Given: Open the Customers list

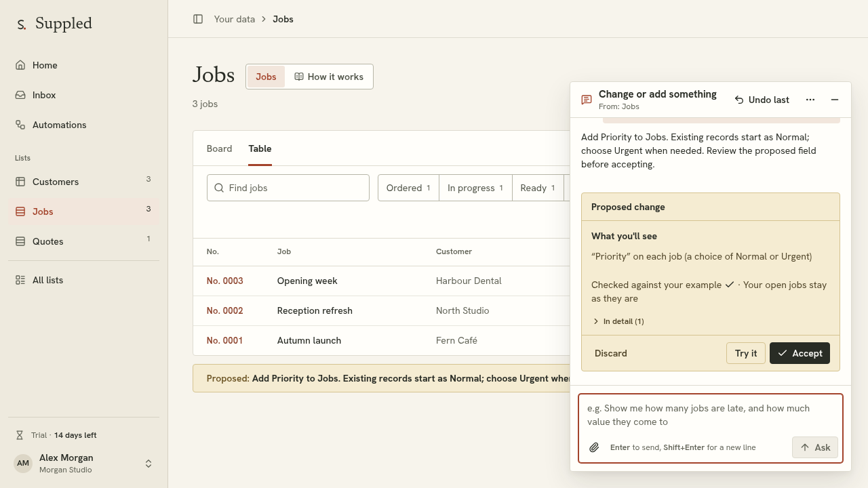Looking at the screenshot, I should click(83, 182).
